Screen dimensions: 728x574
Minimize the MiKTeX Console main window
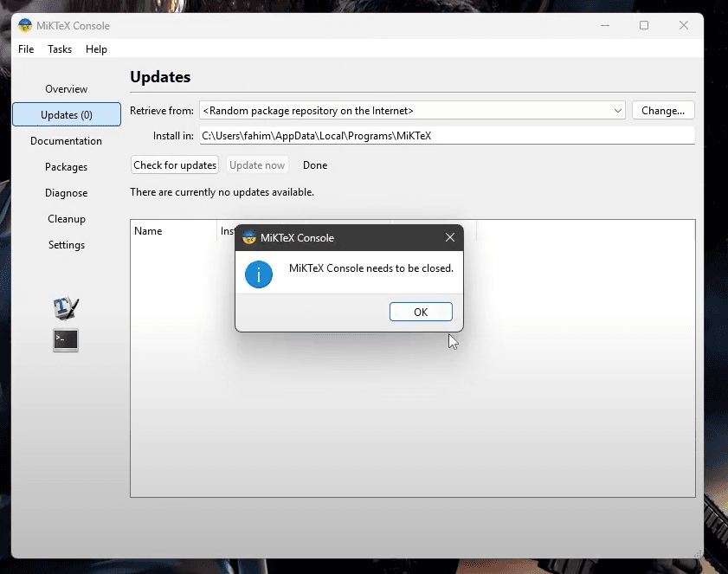point(604,26)
